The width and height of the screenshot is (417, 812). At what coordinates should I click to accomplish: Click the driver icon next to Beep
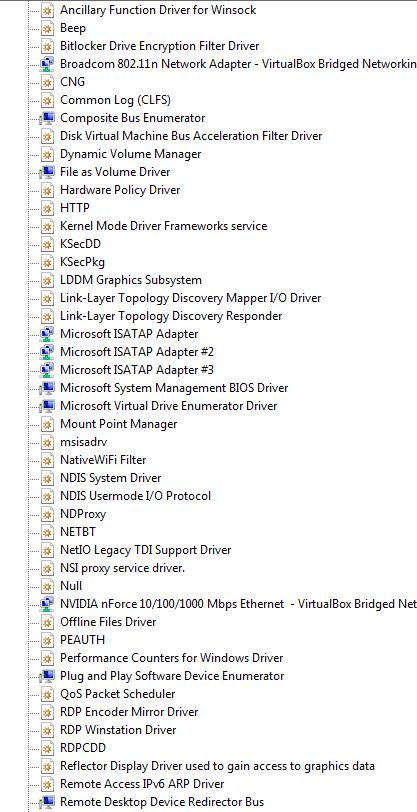[47, 28]
